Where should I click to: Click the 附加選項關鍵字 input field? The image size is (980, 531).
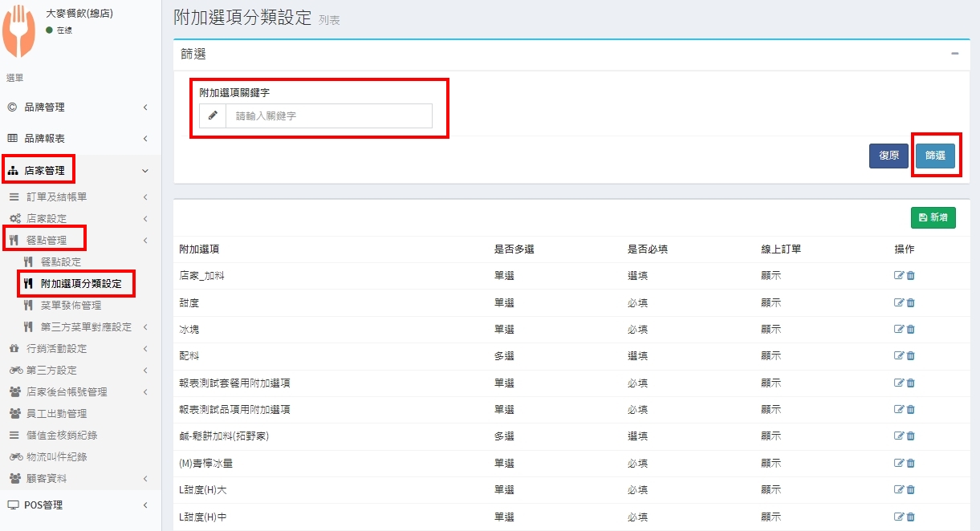(x=329, y=116)
